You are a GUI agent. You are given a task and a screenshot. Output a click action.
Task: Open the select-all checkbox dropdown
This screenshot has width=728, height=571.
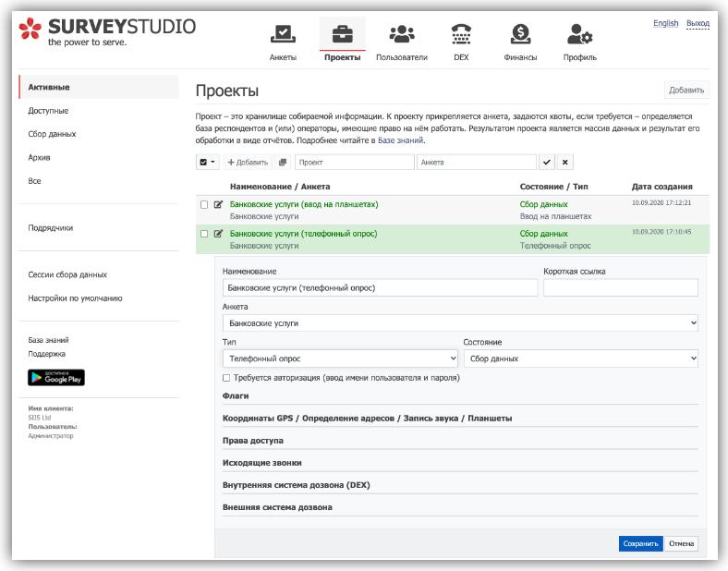[208, 162]
